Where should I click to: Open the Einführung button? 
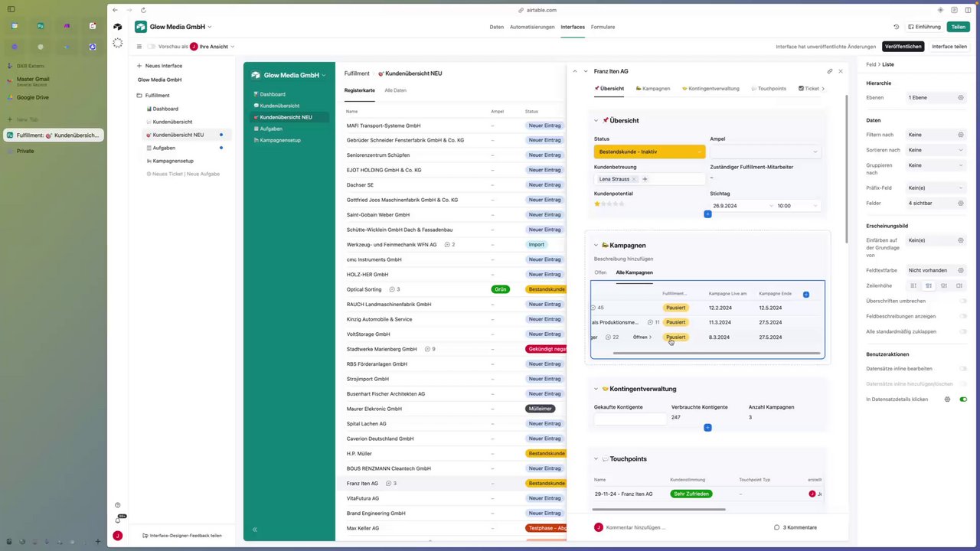tap(924, 27)
